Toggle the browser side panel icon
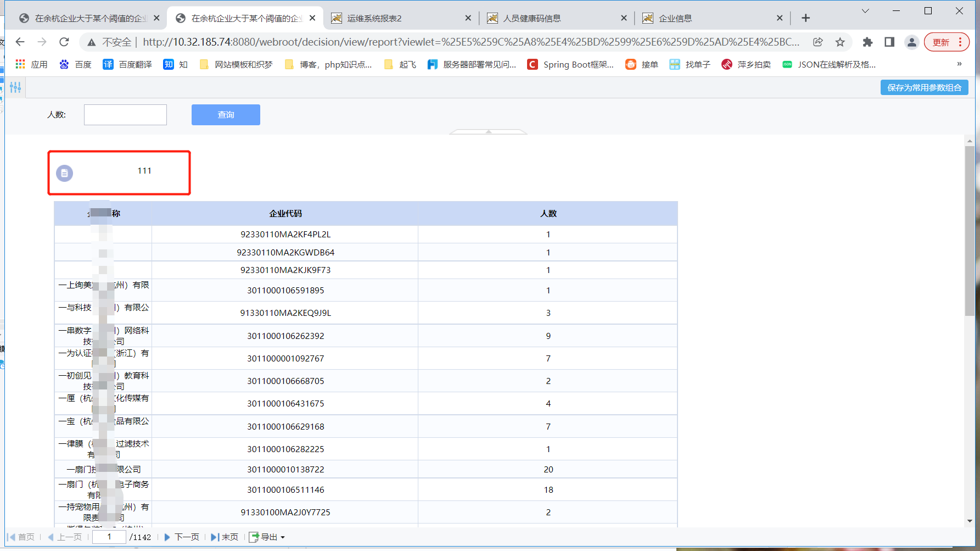 click(x=889, y=42)
